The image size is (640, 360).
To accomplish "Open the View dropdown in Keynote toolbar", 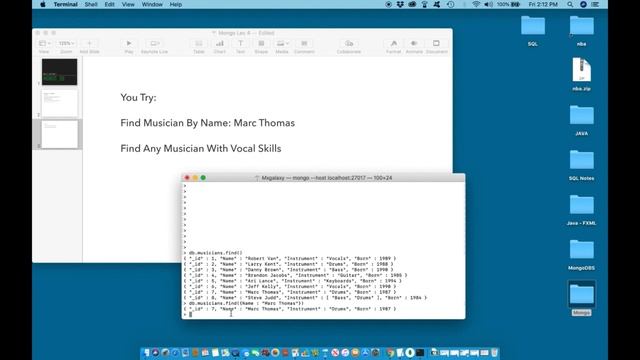I will (44, 44).
